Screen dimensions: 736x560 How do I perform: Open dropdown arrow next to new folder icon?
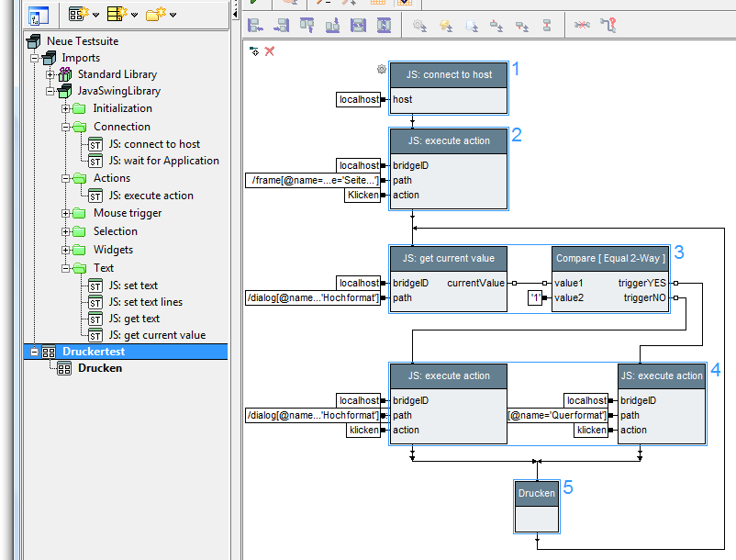click(173, 15)
